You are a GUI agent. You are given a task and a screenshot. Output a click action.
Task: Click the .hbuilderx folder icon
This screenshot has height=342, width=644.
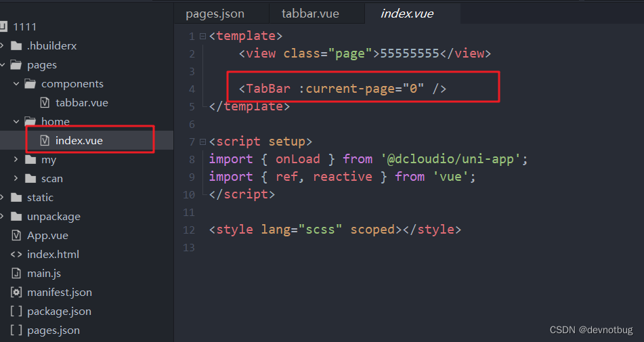(16, 45)
